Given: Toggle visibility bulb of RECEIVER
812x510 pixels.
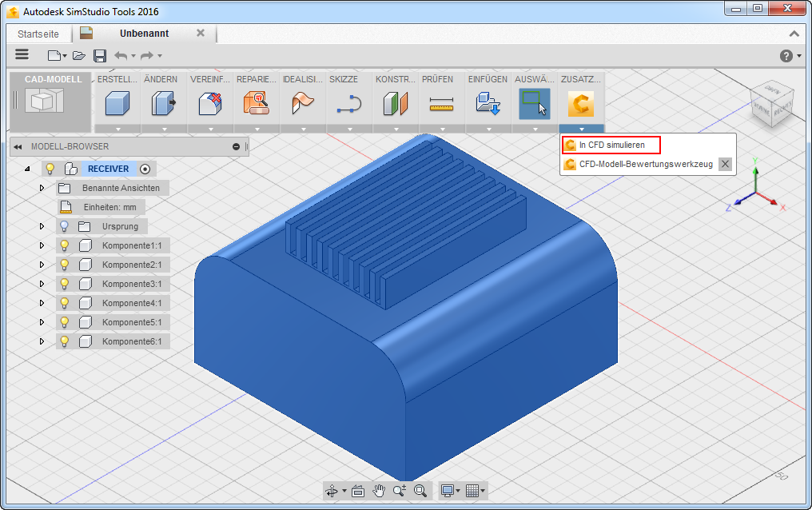Looking at the screenshot, I should pos(50,169).
